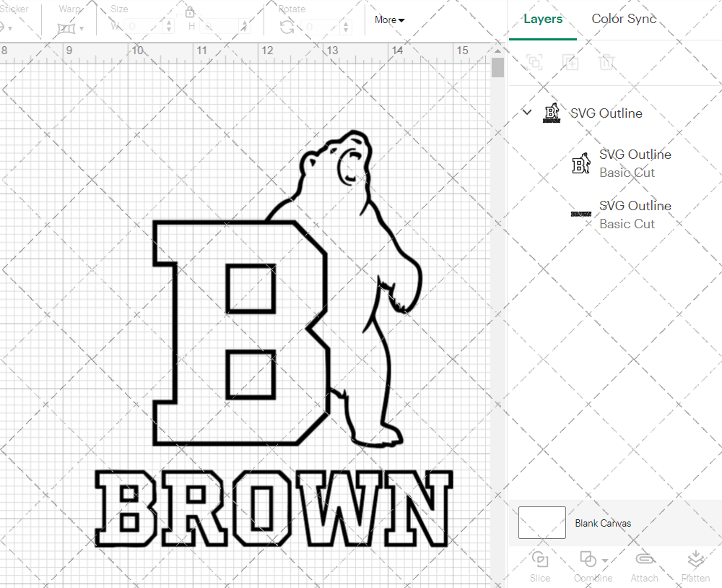Select the Slice tool

click(540, 566)
